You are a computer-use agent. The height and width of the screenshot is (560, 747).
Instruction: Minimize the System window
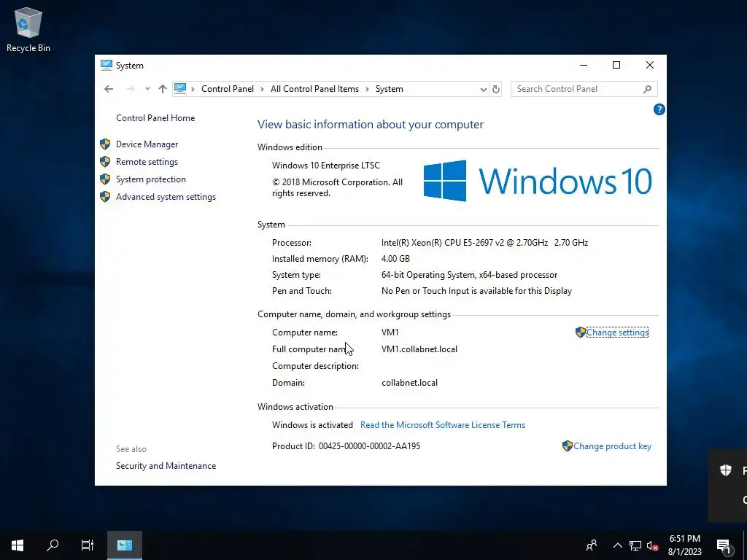(584, 65)
